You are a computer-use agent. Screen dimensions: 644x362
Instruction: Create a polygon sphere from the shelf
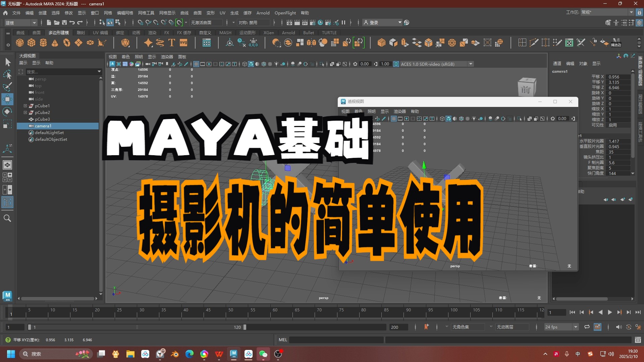point(19,43)
